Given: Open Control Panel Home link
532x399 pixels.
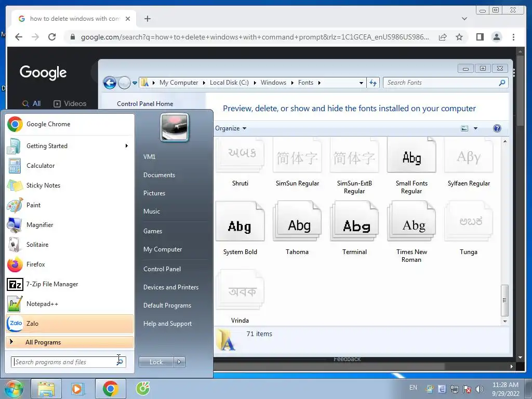Looking at the screenshot, I should coord(145,104).
